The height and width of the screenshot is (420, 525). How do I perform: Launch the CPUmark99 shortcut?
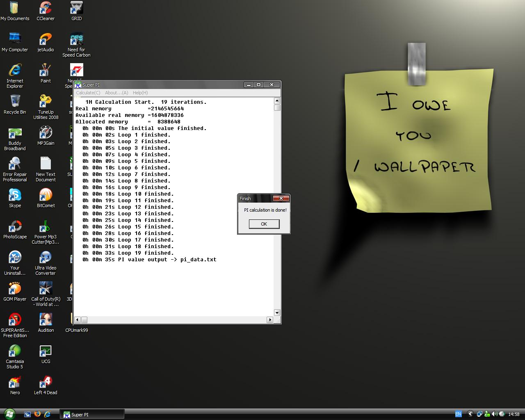76,330
